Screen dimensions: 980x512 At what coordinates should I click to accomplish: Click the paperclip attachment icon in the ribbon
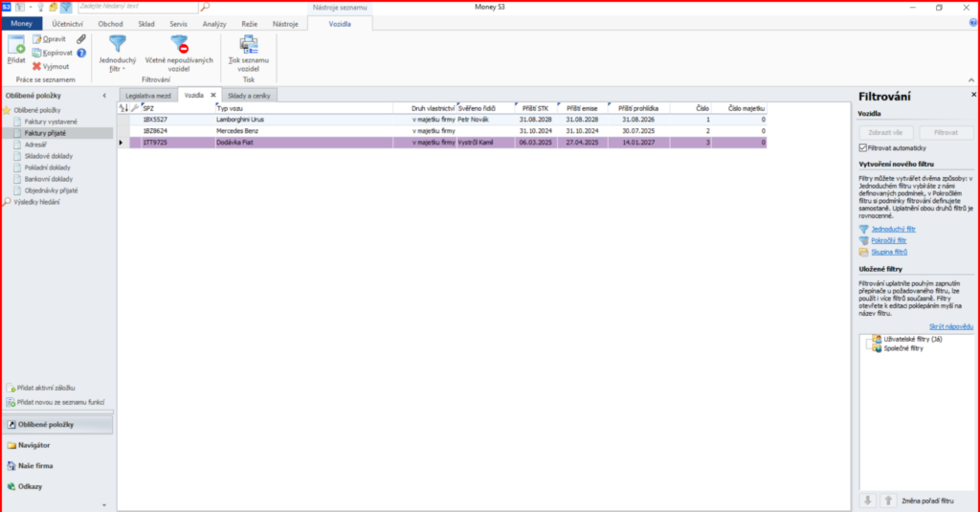[x=81, y=39]
